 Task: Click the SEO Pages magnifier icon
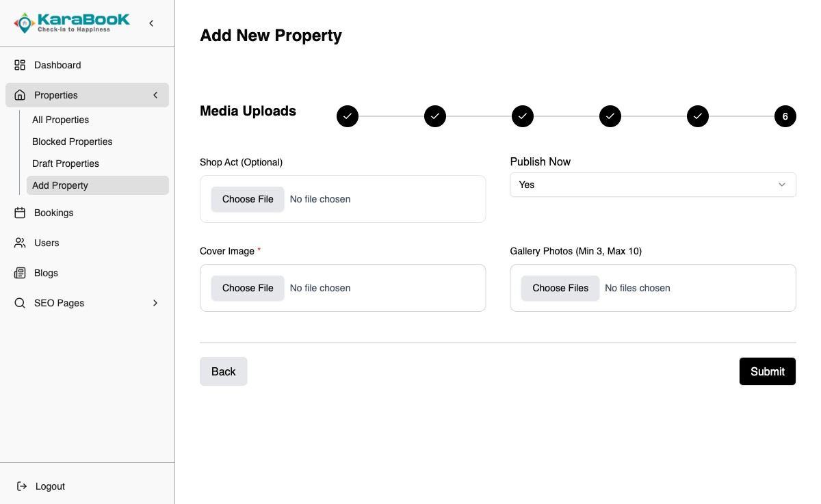tap(20, 303)
